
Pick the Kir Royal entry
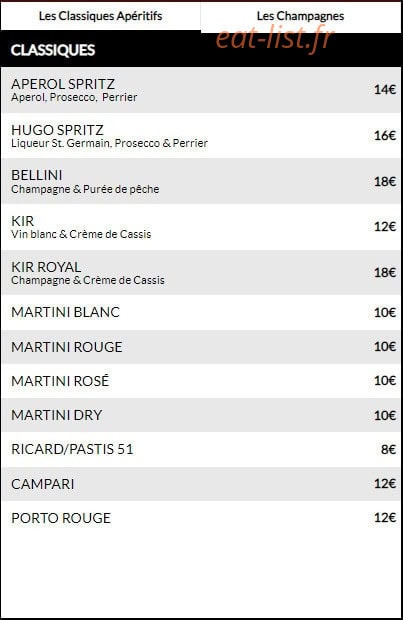pyautogui.click(x=201, y=272)
